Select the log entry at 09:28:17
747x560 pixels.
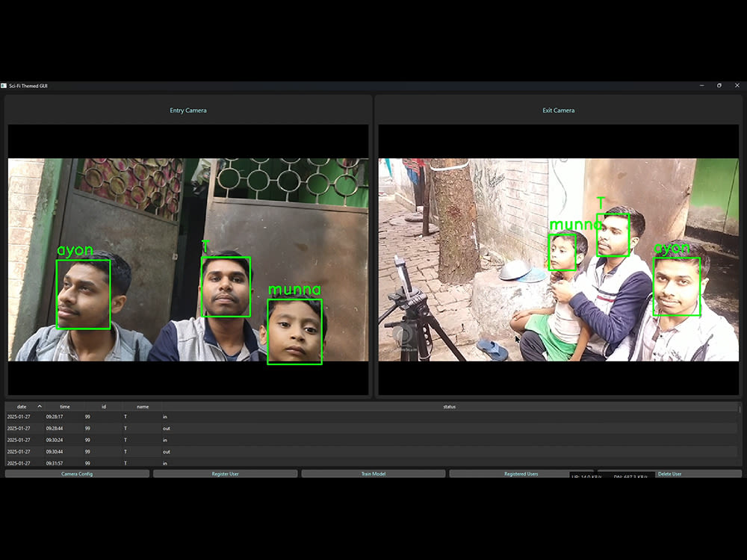371,417
